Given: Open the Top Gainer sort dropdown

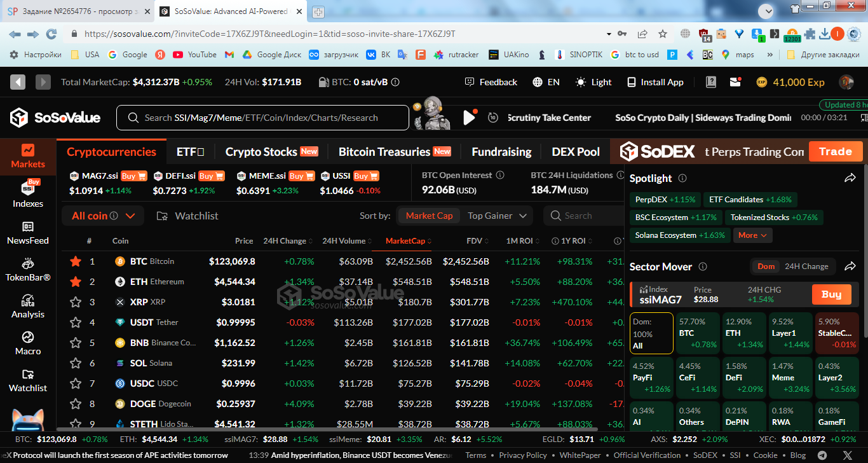Looking at the screenshot, I should (x=498, y=216).
